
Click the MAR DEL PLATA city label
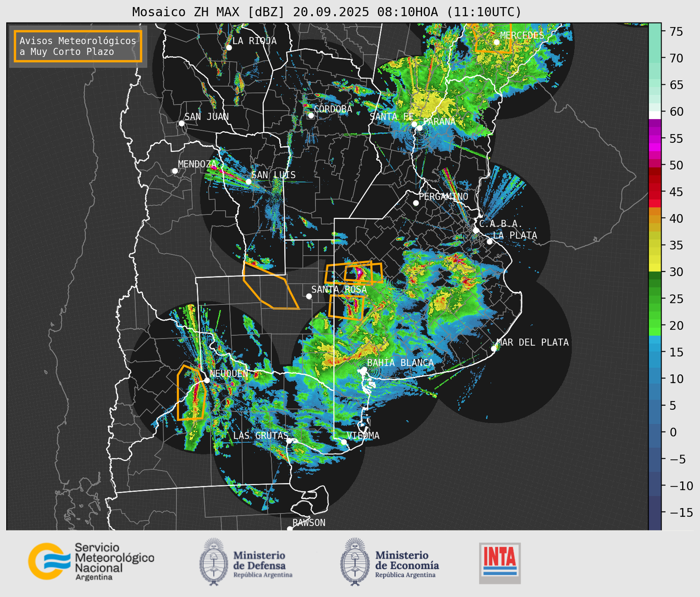tap(533, 342)
